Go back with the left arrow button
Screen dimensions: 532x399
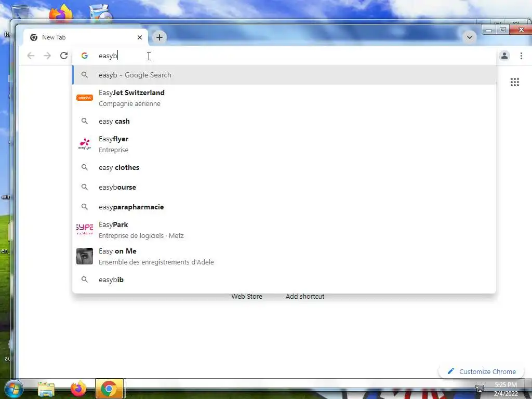pyautogui.click(x=31, y=56)
